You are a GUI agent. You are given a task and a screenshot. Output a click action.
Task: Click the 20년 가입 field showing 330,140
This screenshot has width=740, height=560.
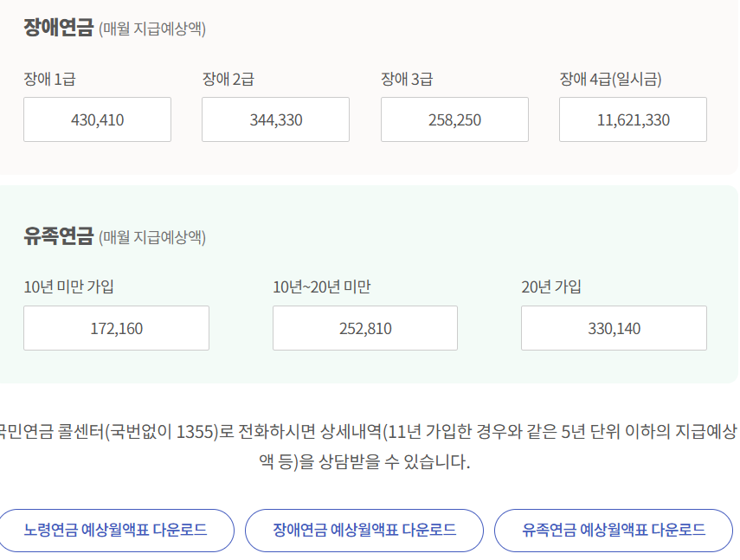pos(612,328)
